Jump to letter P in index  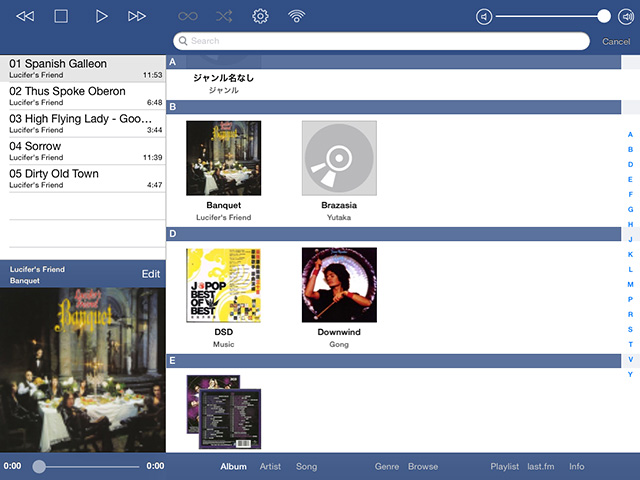630,299
